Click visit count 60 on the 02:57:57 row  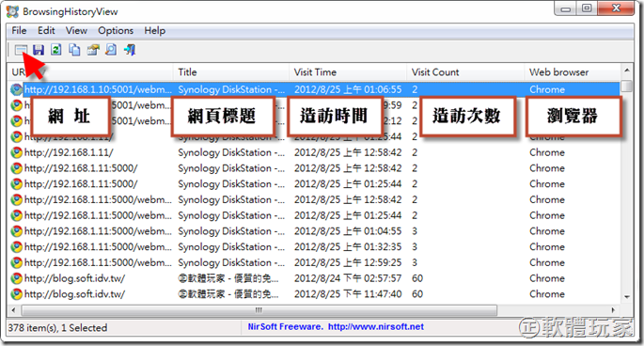[417, 278]
